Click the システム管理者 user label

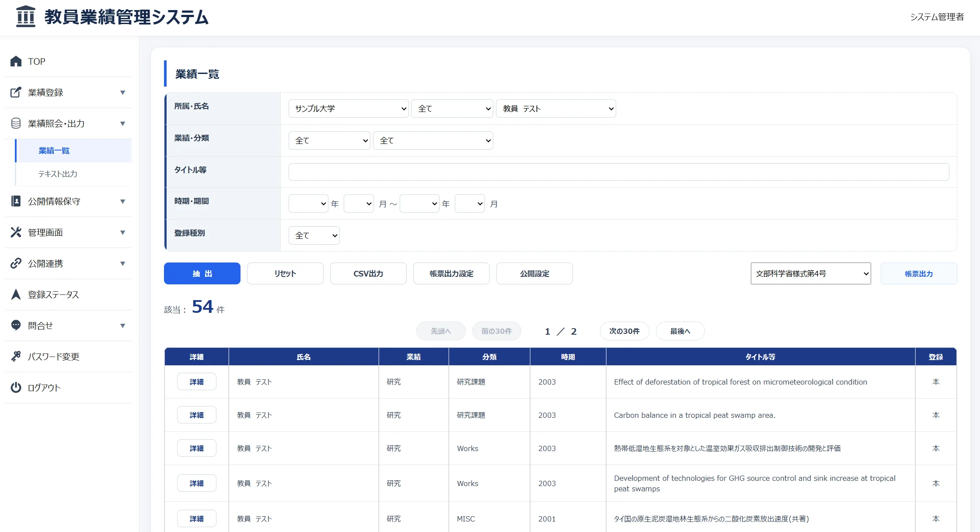[937, 17]
